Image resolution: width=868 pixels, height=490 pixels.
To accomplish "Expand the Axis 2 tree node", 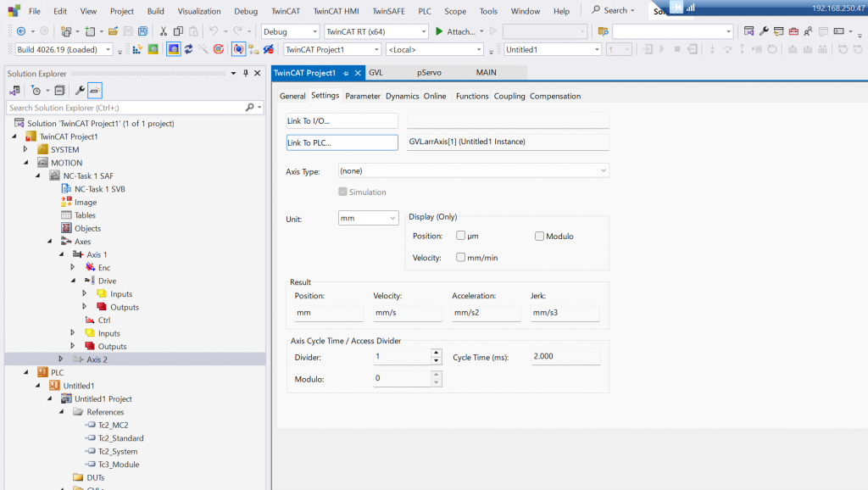I will click(x=61, y=359).
